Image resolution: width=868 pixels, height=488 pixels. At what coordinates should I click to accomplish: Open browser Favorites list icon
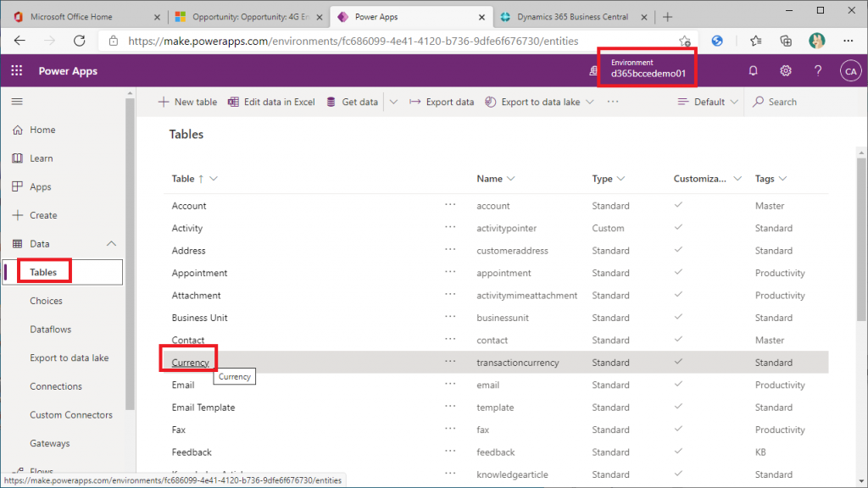coord(755,41)
